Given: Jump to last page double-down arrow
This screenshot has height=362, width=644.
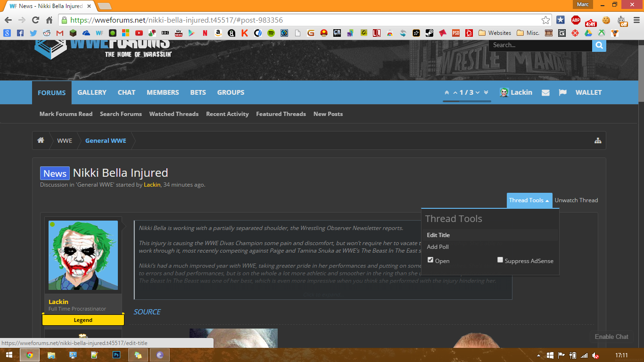Looking at the screenshot, I should click(486, 92).
